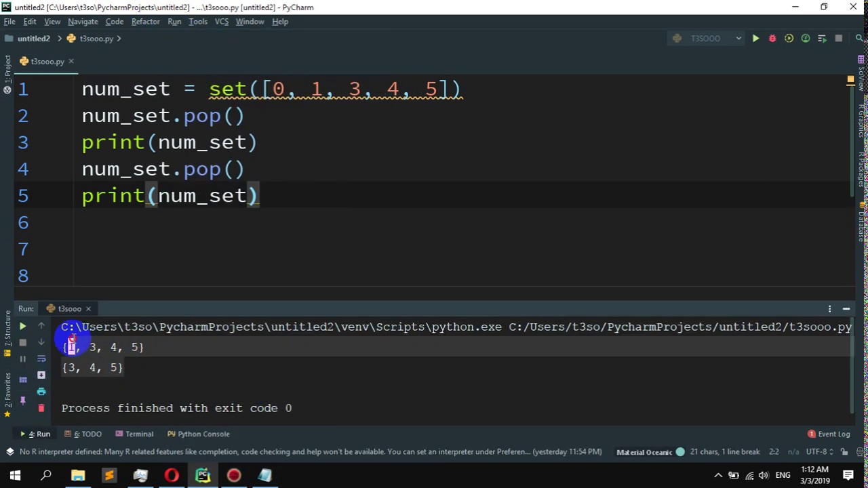Open the Code menu

115,22
